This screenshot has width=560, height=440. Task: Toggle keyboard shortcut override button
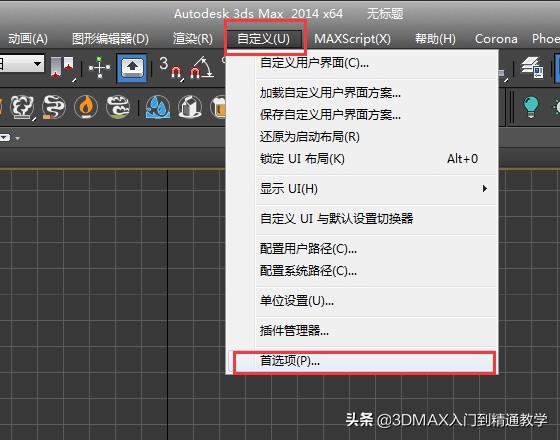click(132, 68)
